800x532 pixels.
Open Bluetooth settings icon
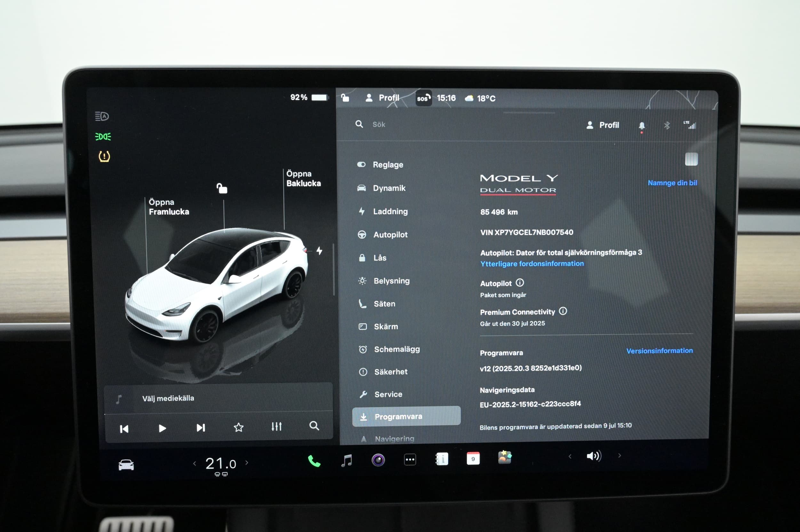click(x=667, y=125)
